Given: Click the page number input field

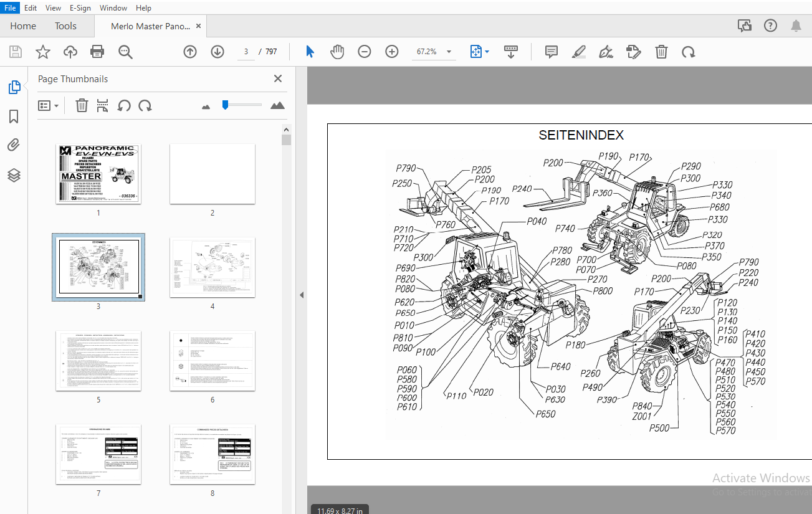Looking at the screenshot, I should (247, 52).
